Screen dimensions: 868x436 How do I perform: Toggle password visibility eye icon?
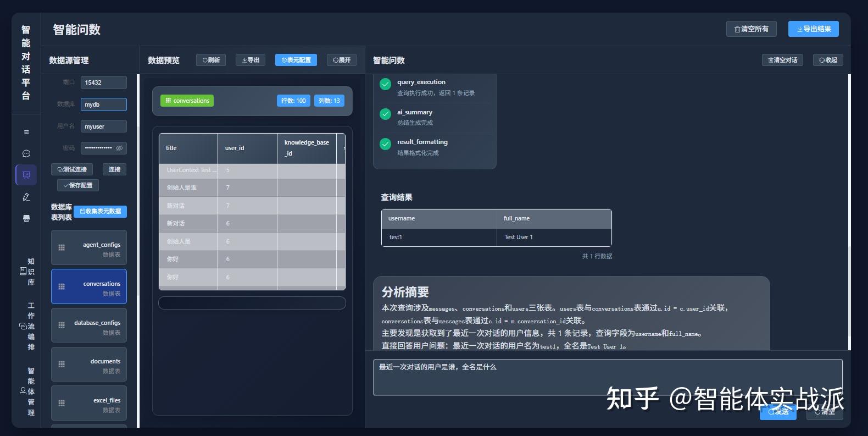(119, 148)
